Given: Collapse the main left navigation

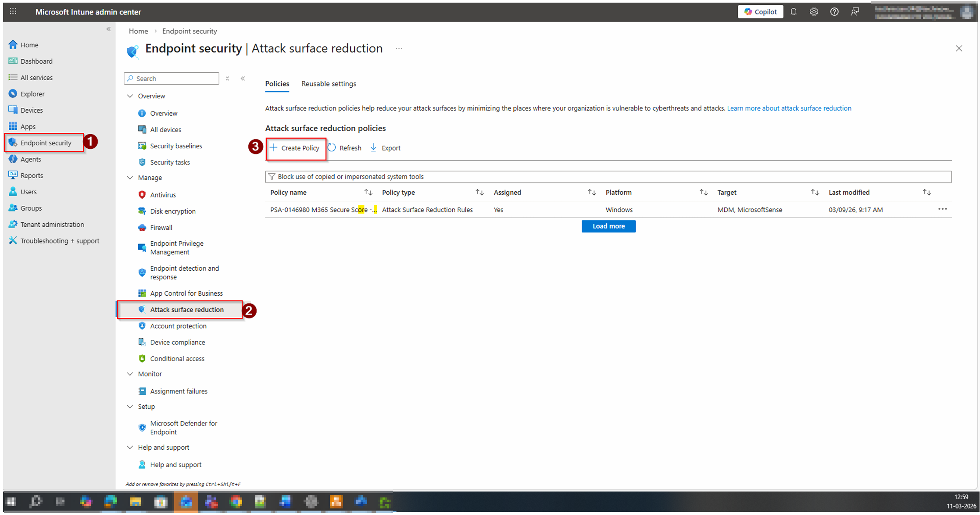Looking at the screenshot, I should pyautogui.click(x=108, y=29).
